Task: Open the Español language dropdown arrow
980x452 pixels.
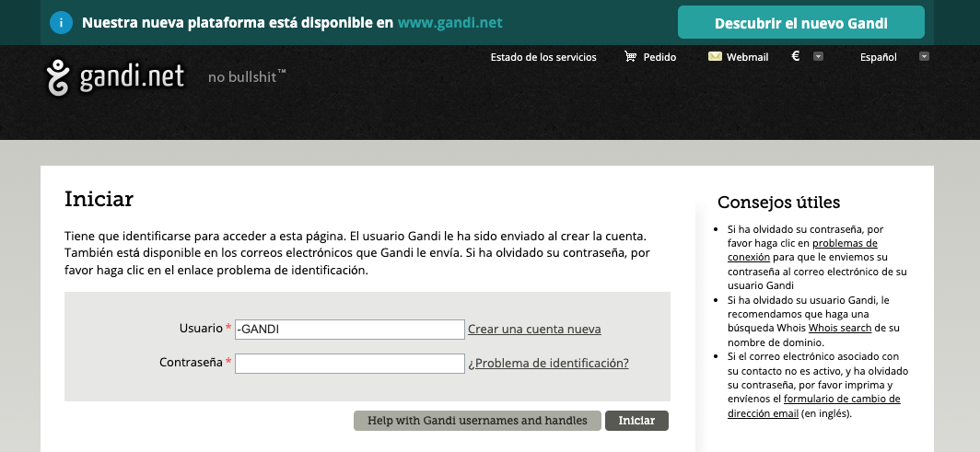Action: 925,57
